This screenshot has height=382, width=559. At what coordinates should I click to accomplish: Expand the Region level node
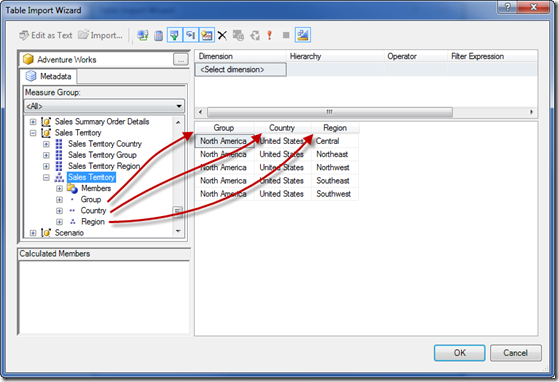click(59, 222)
